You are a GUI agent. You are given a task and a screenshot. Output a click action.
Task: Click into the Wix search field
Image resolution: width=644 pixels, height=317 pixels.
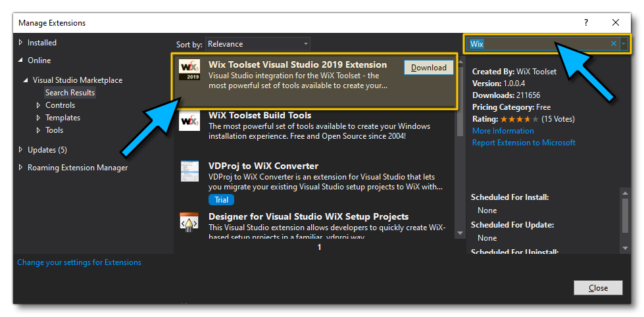tap(538, 43)
